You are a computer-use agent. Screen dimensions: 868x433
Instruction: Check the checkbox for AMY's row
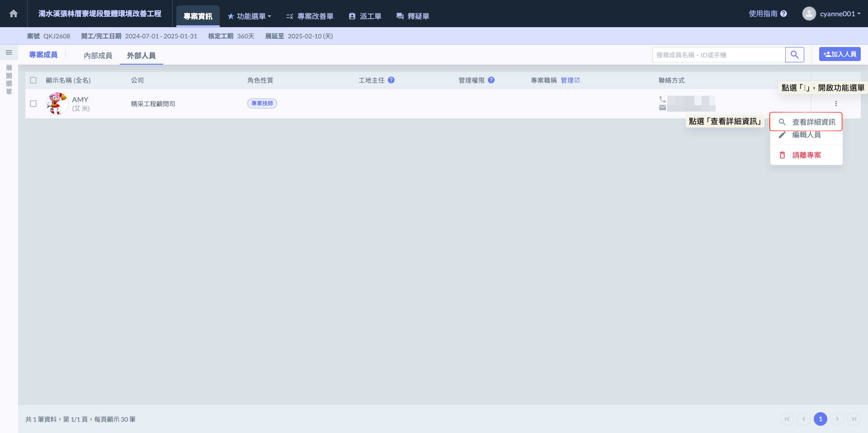(33, 104)
